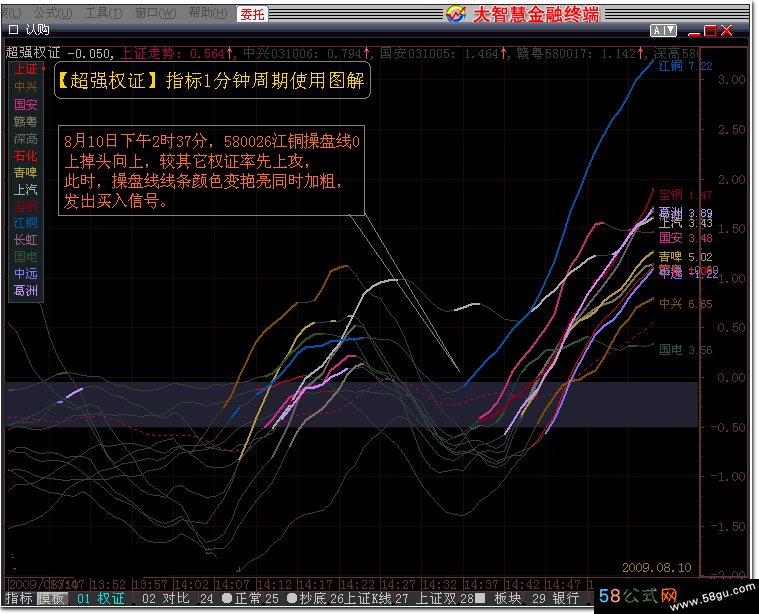The width and height of the screenshot is (759, 614).
Task: Click the 14:37 mark on time axis
Action: pos(482,584)
